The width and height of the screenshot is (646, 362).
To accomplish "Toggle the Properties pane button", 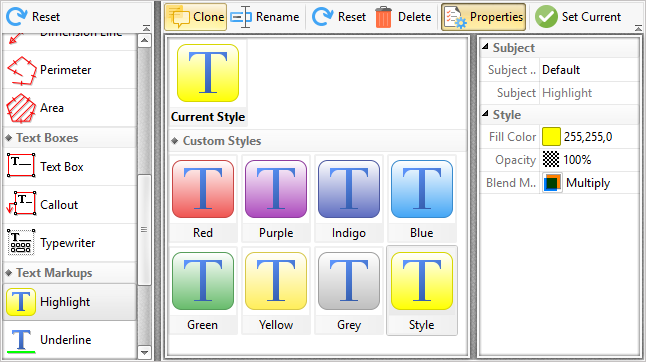I will 484,17.
